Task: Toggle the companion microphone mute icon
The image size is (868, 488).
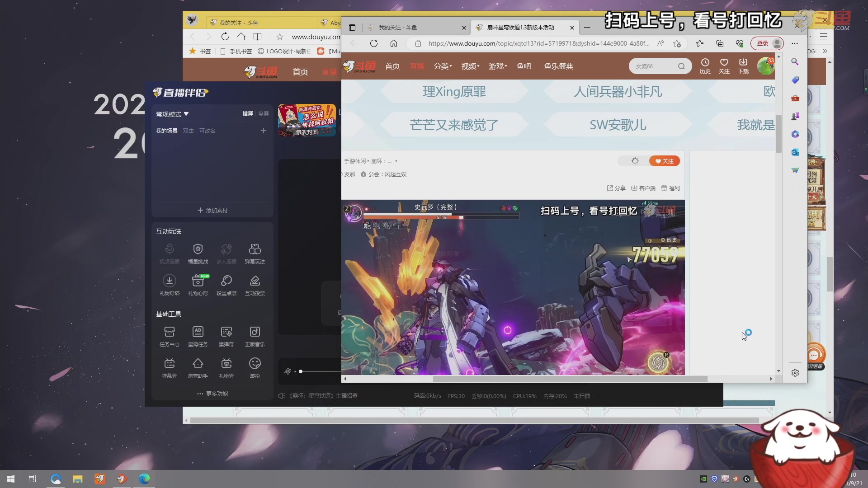Action: tap(288, 371)
